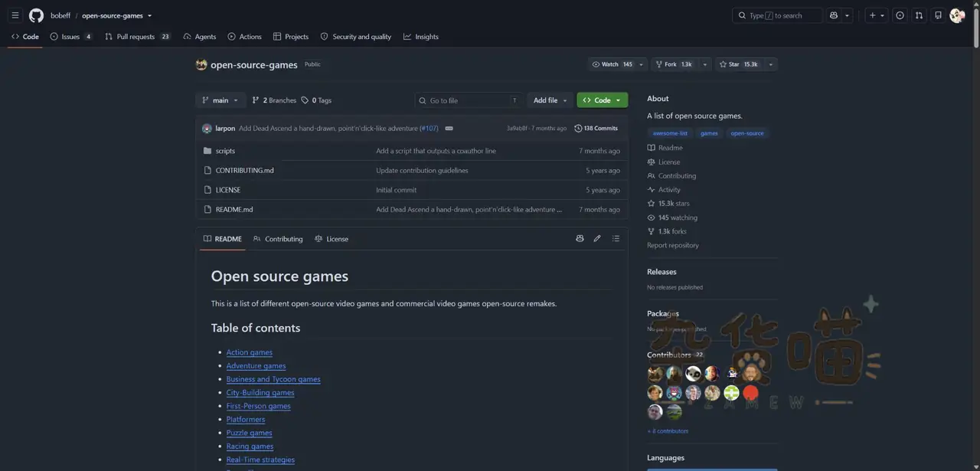
Task: Expand the Star lists dropdown arrow
Action: [771, 64]
